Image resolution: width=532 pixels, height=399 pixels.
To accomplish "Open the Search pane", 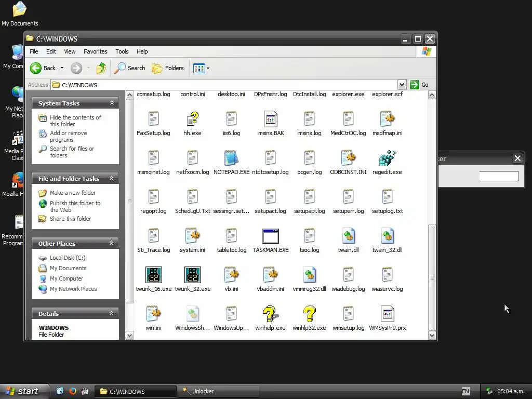I will [129, 68].
